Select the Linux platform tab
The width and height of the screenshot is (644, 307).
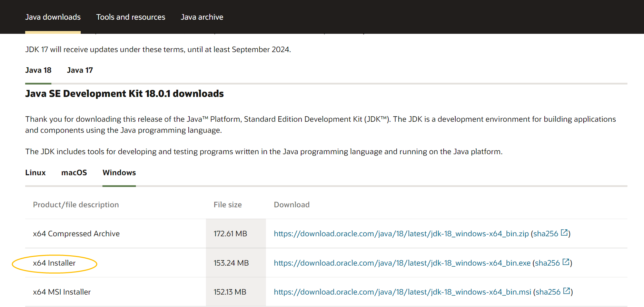(36, 173)
